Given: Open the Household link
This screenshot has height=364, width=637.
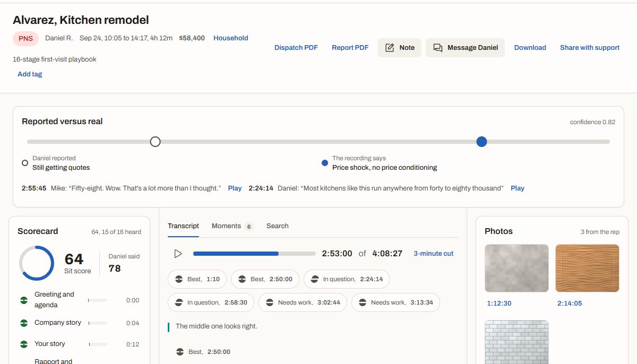Looking at the screenshot, I should click(x=231, y=38).
